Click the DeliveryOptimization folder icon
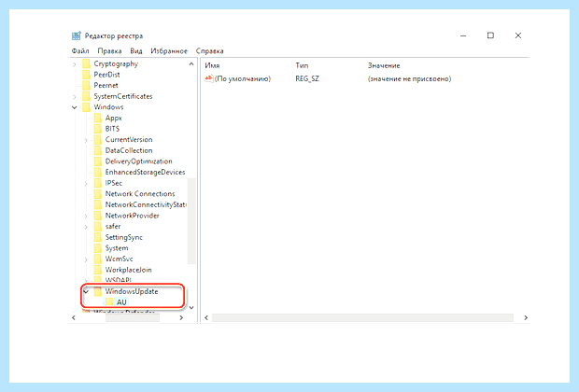The height and width of the screenshot is (392, 579). point(98,161)
